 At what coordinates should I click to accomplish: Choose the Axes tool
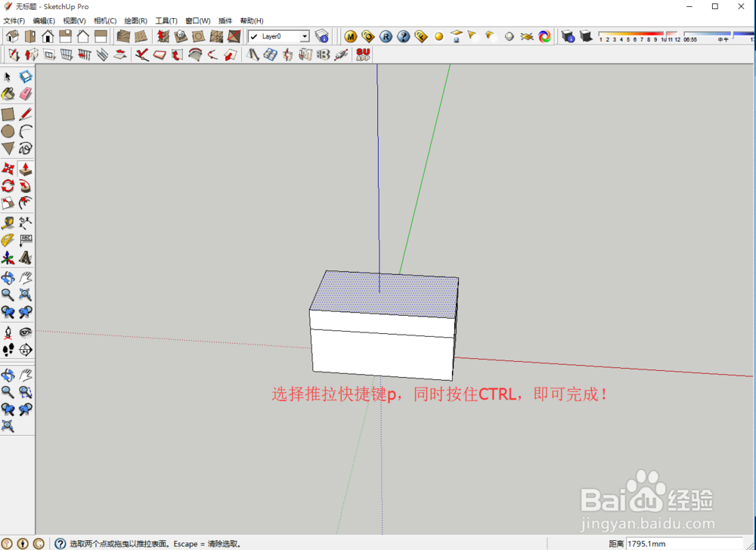click(8, 258)
